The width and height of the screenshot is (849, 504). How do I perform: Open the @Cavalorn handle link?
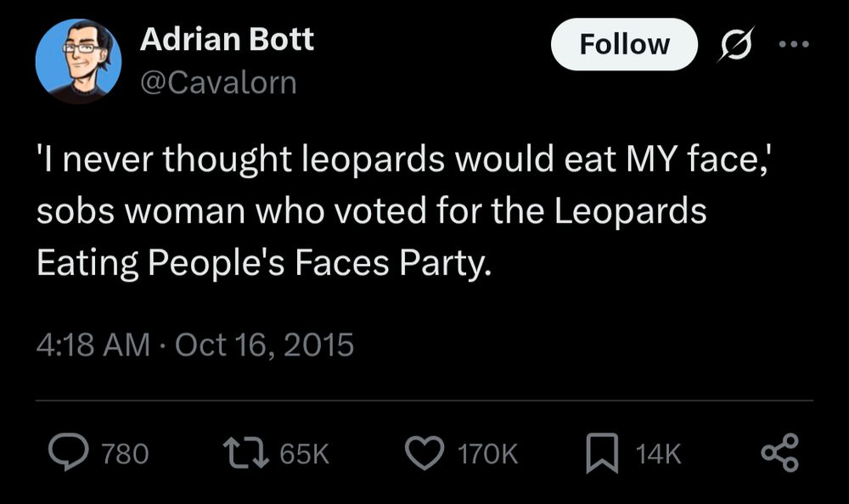pos(216,82)
